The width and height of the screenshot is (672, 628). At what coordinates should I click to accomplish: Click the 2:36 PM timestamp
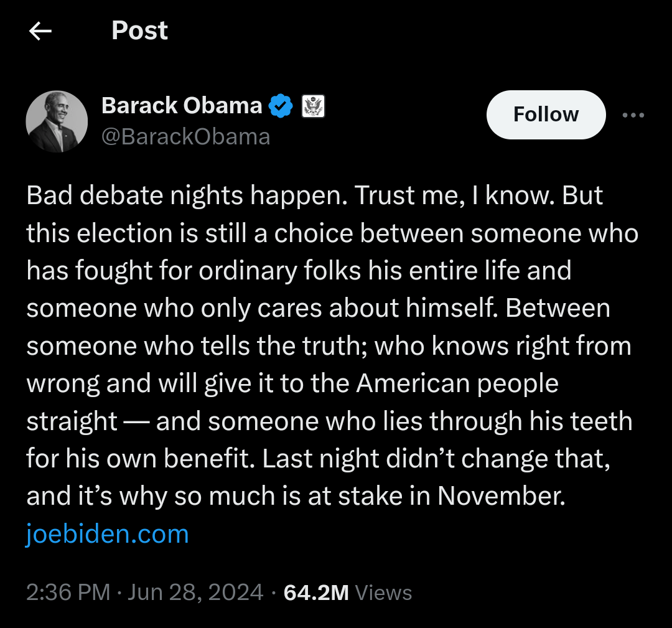(68, 593)
